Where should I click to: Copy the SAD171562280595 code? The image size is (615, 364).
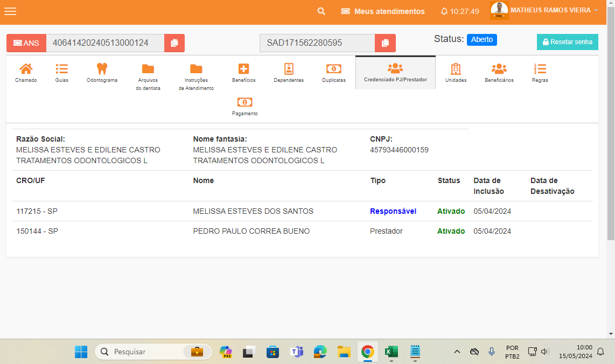click(x=385, y=43)
